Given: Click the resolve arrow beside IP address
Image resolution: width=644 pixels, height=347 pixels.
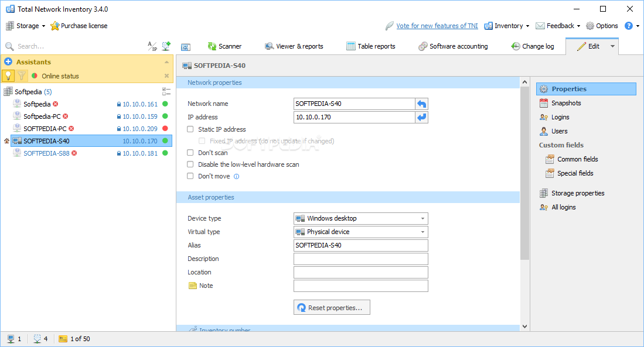Looking at the screenshot, I should coord(422,117).
